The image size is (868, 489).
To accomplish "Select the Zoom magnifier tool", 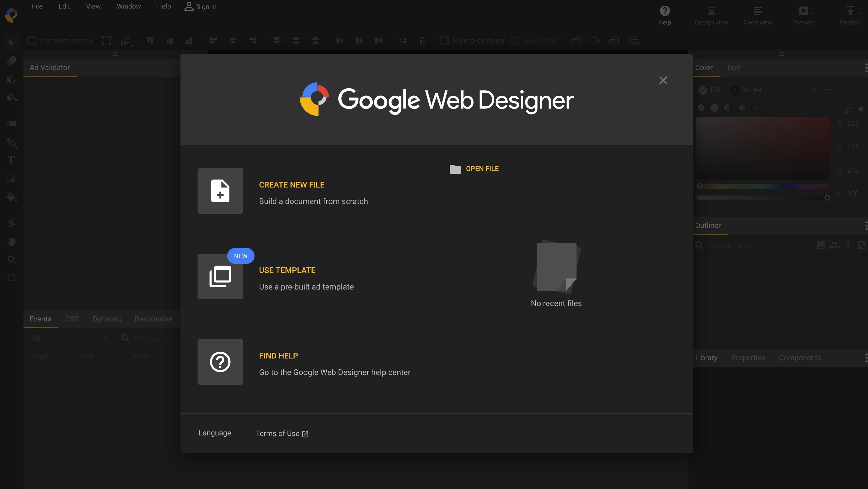I will point(11,260).
